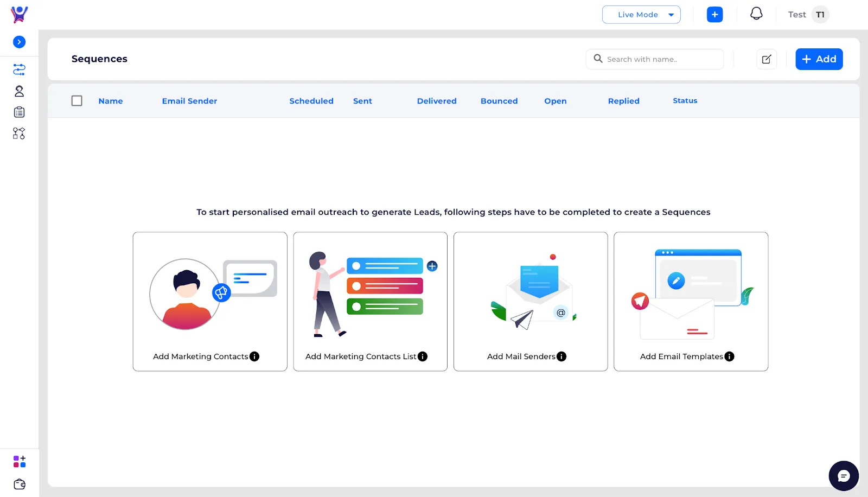Screen dimensions: 868x497
Task: Click the Add Mail Senders label
Action: tap(521, 356)
